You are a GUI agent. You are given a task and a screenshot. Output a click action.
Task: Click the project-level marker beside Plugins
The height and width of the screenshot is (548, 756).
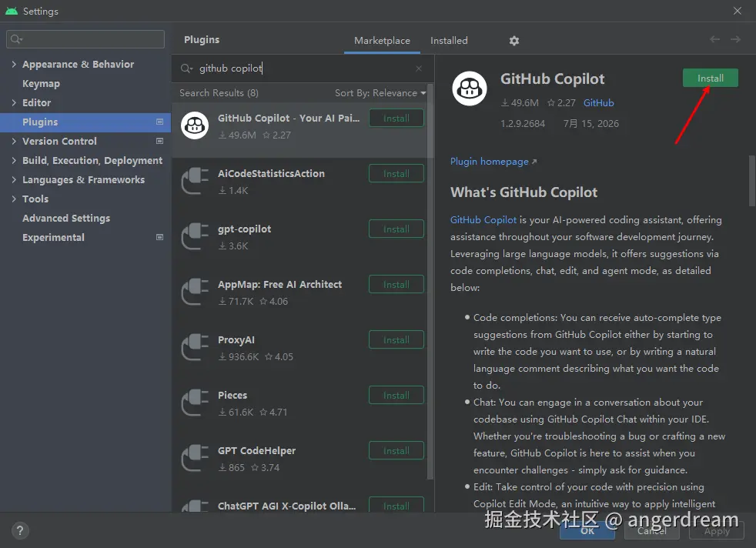click(159, 122)
